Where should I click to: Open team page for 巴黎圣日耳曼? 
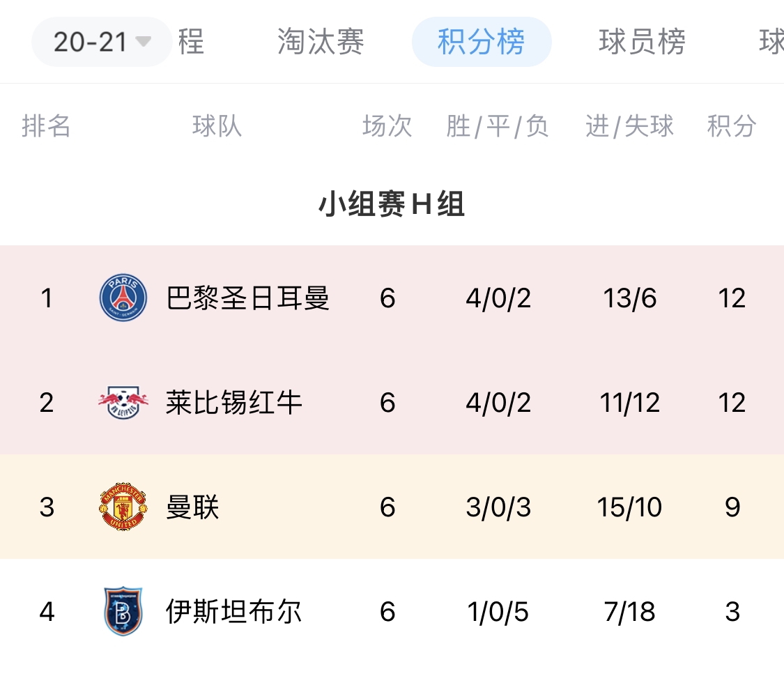[x=247, y=298]
